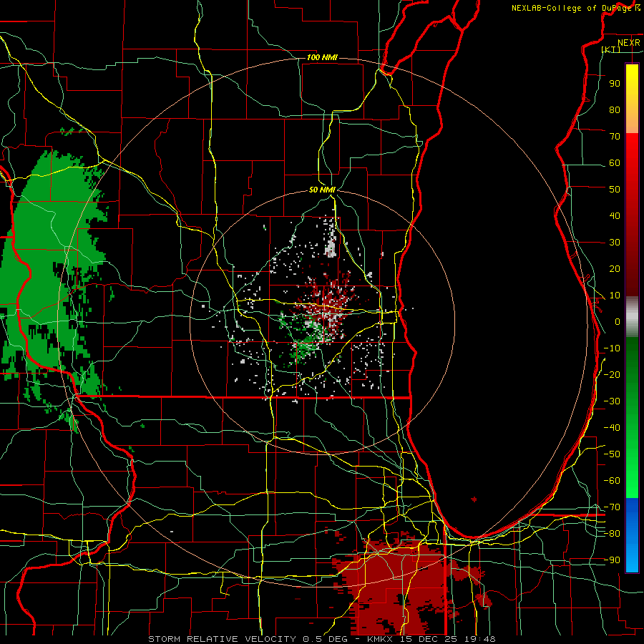Pick the blue -70 to -80 color bar segment
The width and height of the screenshot is (644, 644).
pos(632,516)
